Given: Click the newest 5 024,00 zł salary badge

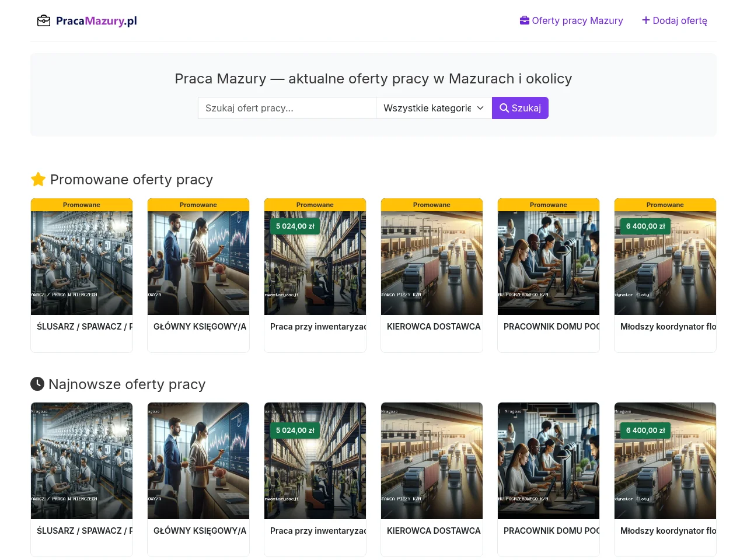Looking at the screenshot, I should [x=295, y=430].
